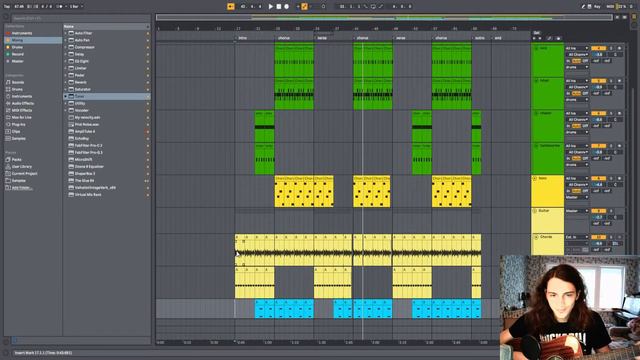This screenshot has height=360, width=640.
Task: Toggle the orange Automation Arm button
Action: pyautogui.click(x=304, y=7)
